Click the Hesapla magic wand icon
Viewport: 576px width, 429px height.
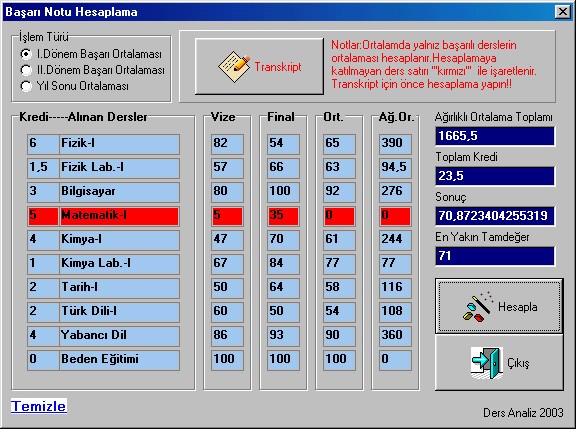click(477, 307)
